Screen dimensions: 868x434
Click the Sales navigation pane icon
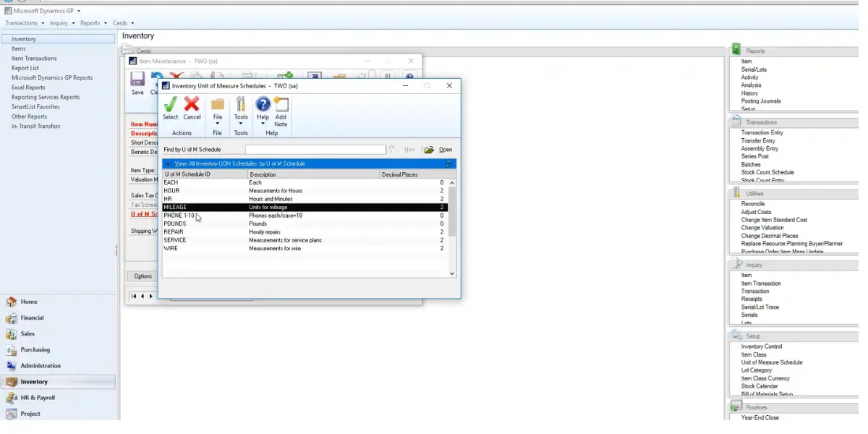(x=11, y=333)
